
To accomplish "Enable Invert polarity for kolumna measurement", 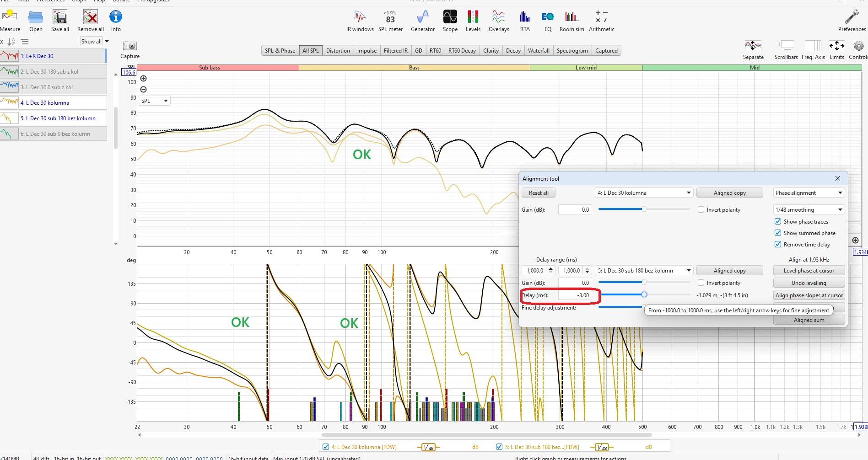I will click(x=701, y=209).
